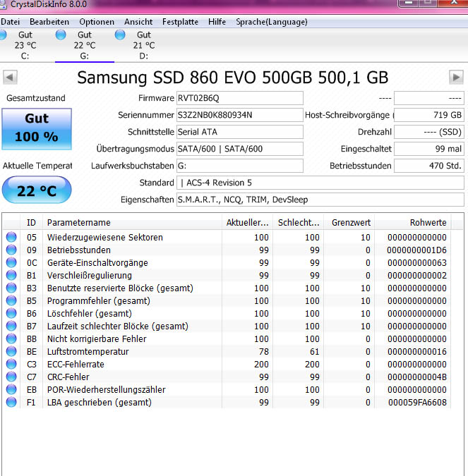This screenshot has height=476, width=468.
Task: Select the Verschleißregulierung parameter name
Action: click(x=90, y=275)
